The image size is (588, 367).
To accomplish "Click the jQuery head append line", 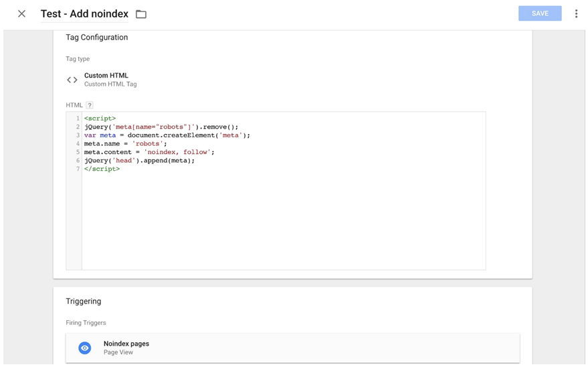I will point(139,161).
